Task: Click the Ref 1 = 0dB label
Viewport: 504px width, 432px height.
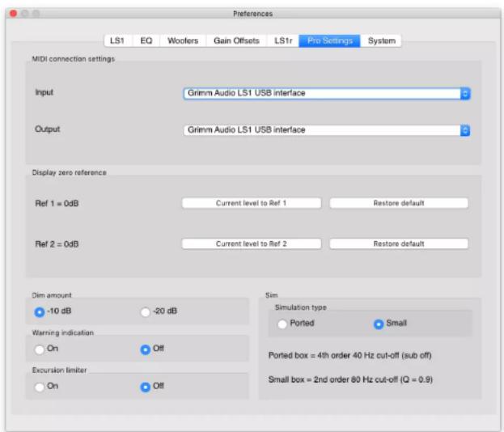Action: tap(57, 204)
